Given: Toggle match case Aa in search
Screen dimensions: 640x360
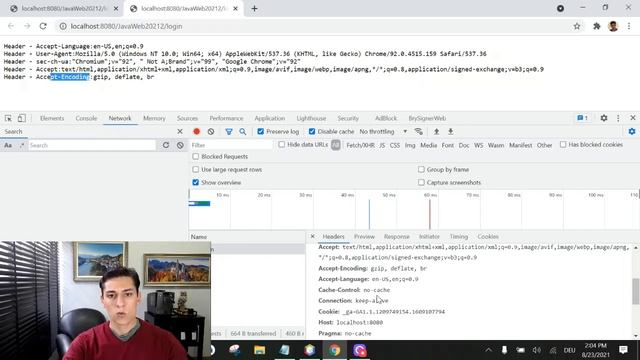Looking at the screenshot, I should (8, 145).
